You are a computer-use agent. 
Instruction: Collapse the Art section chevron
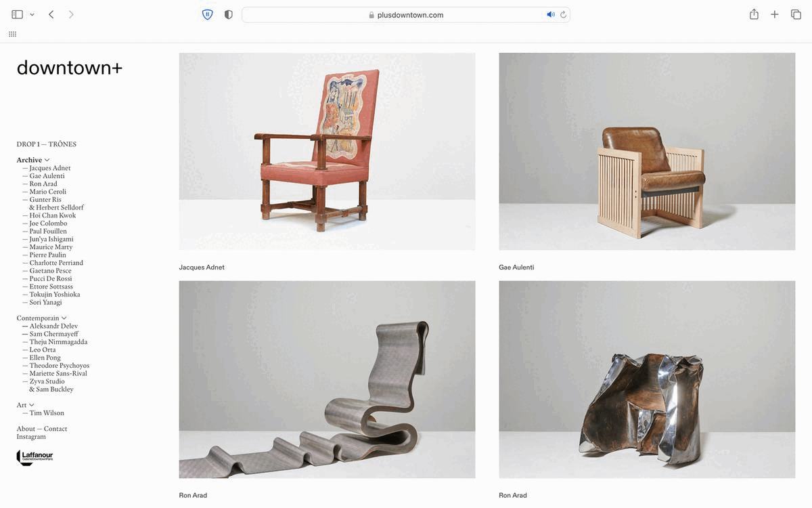tap(31, 405)
